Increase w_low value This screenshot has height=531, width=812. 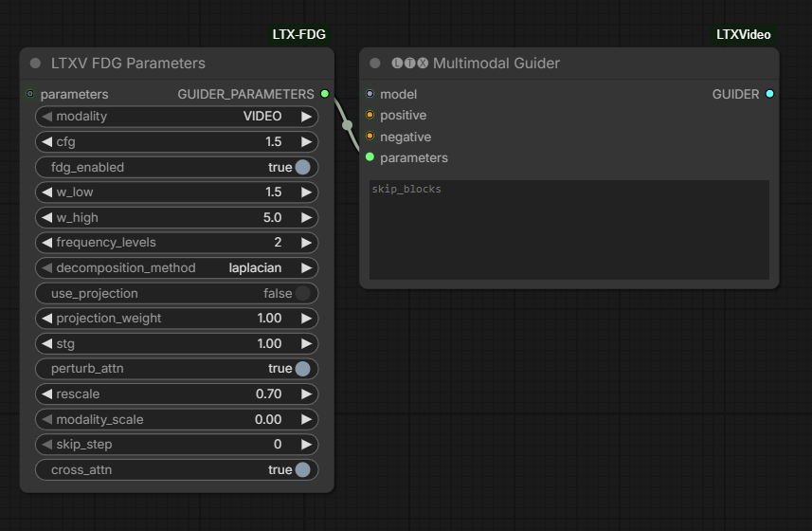tap(307, 192)
